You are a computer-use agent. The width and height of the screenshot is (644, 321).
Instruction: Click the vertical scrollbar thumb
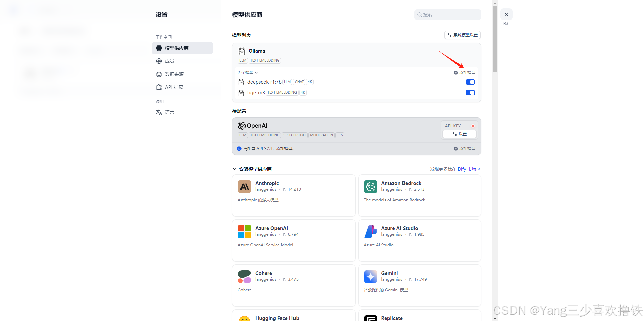495,39
